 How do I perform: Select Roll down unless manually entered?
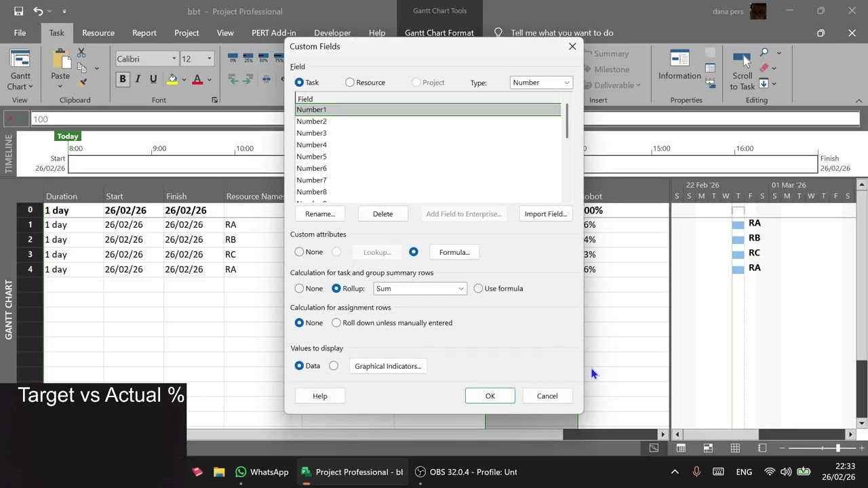click(336, 323)
